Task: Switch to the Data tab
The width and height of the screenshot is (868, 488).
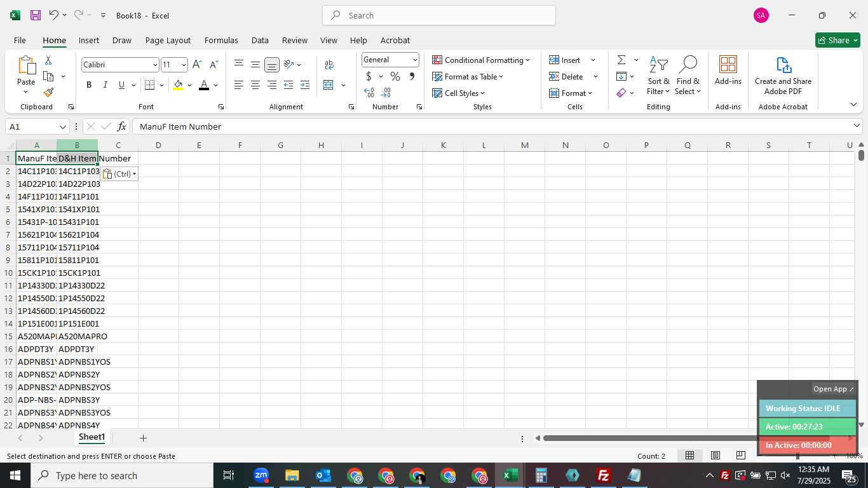Action: [260, 40]
